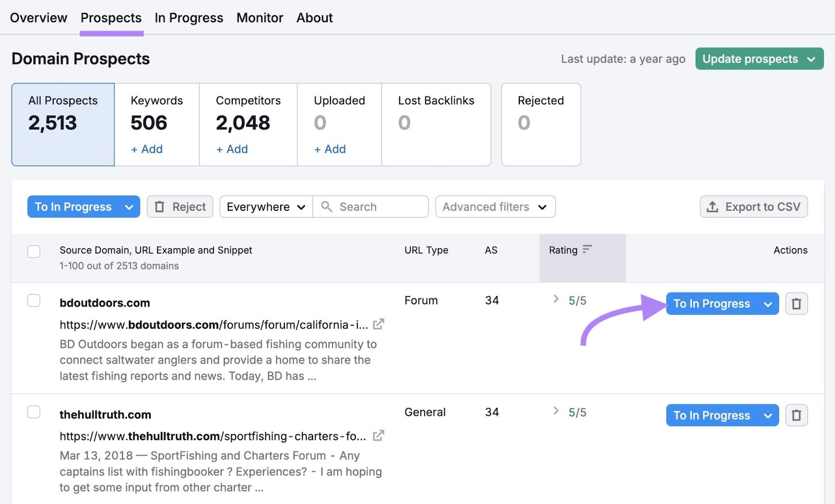Click + Add under Keywords
This screenshot has height=504, width=835.
click(147, 149)
